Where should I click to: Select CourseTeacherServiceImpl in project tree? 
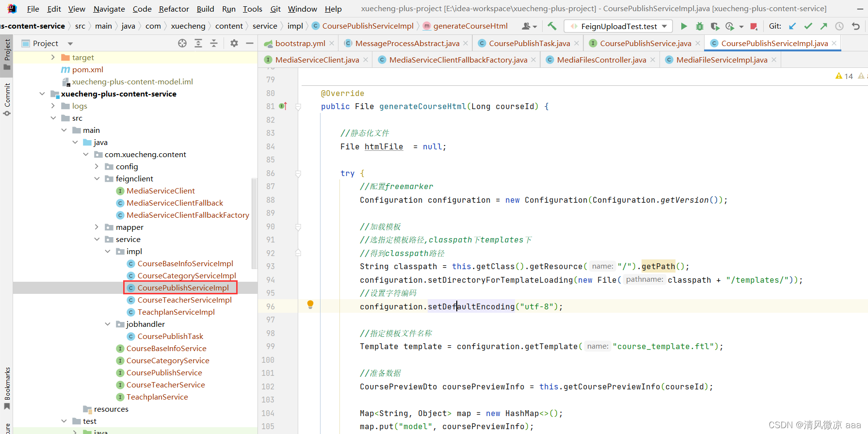(x=184, y=300)
